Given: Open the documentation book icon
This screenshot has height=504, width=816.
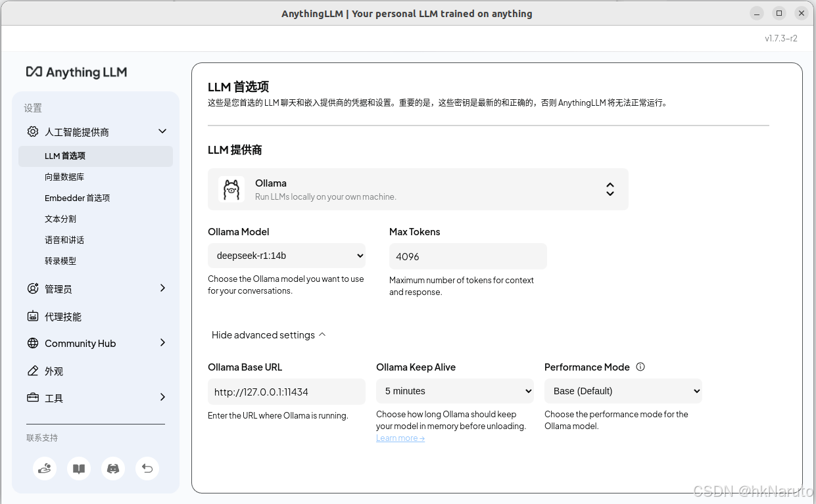Looking at the screenshot, I should 79,469.
